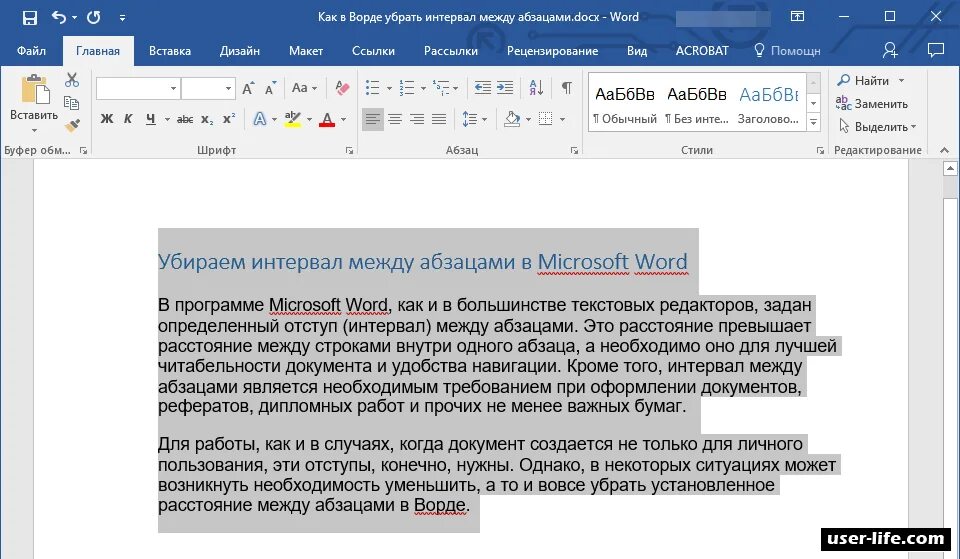The width and height of the screenshot is (960, 559).
Task: Justify the paragraph text
Action: pyautogui.click(x=439, y=119)
